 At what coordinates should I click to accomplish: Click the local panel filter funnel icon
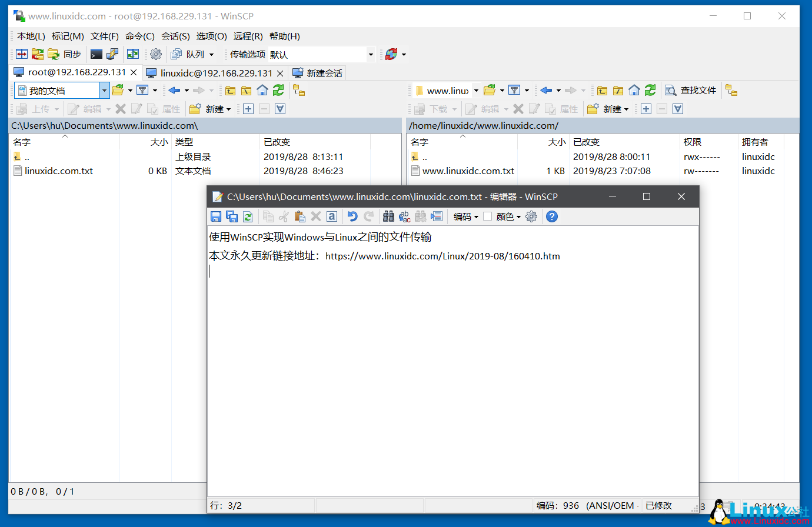[142, 90]
